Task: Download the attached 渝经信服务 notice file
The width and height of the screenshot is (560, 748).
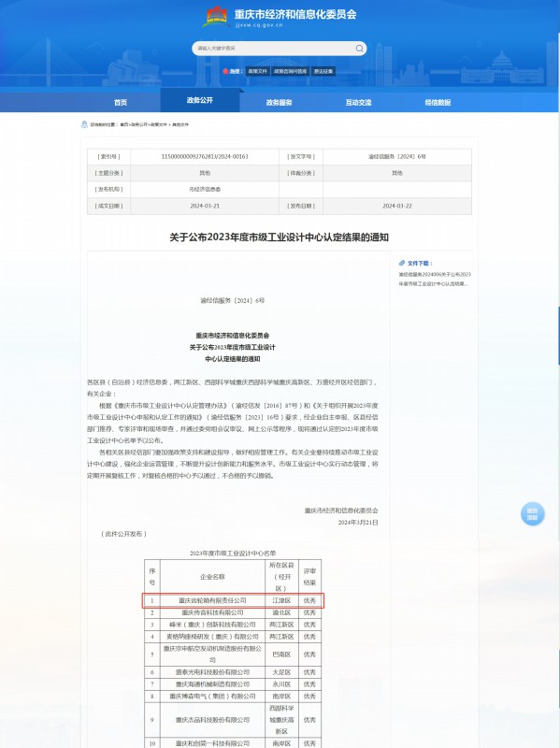Action: pos(435,279)
